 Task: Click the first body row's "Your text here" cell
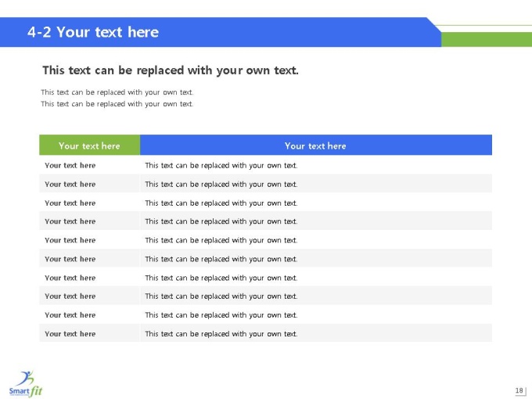89,165
